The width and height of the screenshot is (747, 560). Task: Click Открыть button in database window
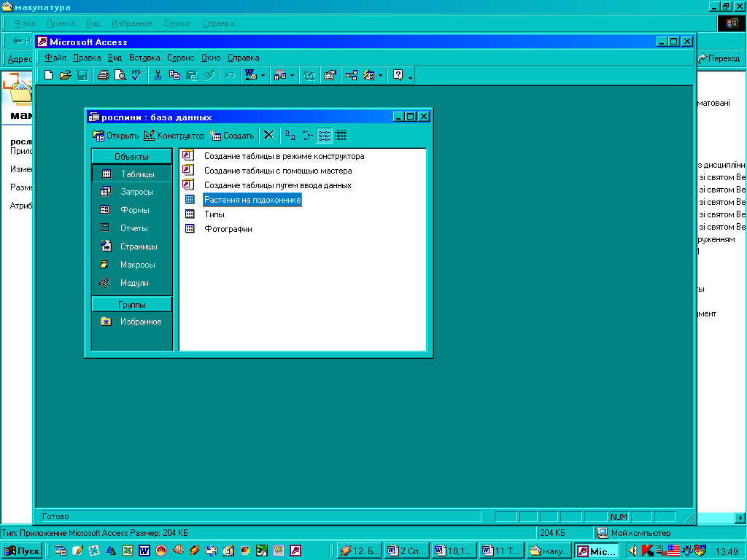click(x=115, y=136)
